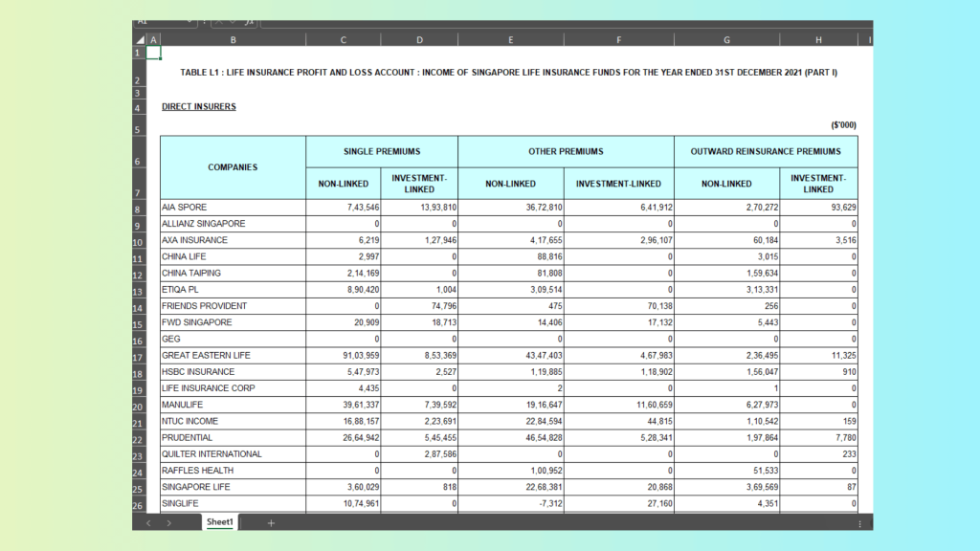980x551 pixels.
Task: Click the next sheet navigation arrow
Action: 168,523
